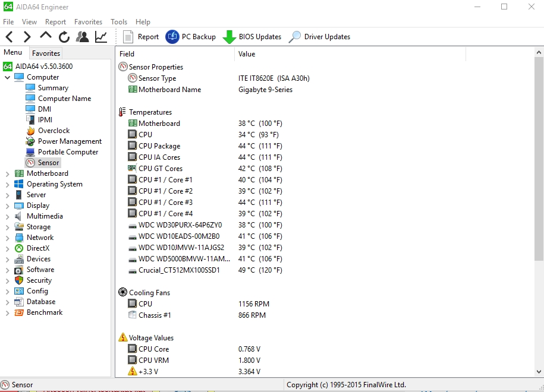The image size is (544, 392).
Task: Click the Refresh toolbar icon
Action: (x=64, y=37)
